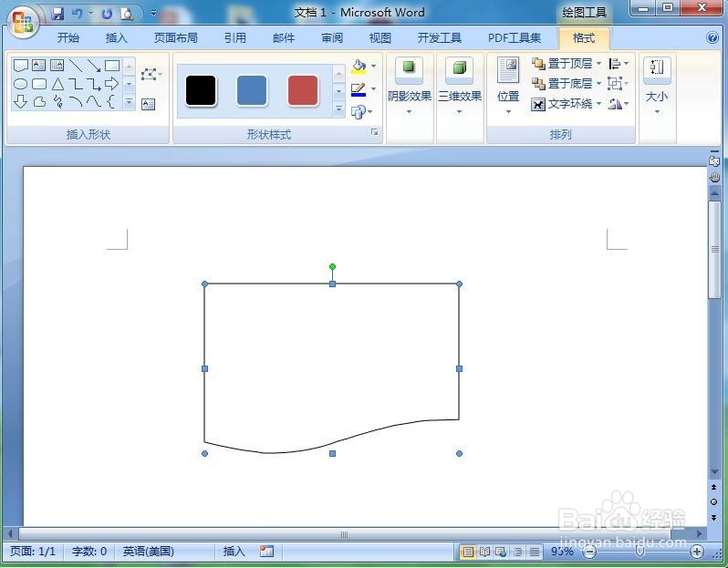
Task: Switch to print layout view
Action: click(468, 552)
